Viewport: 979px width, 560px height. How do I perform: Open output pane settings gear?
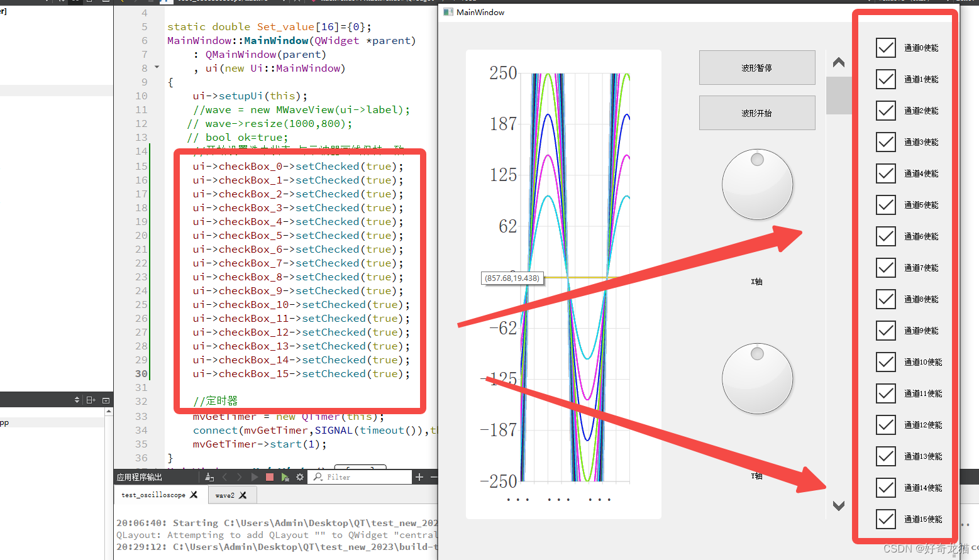[x=300, y=478]
